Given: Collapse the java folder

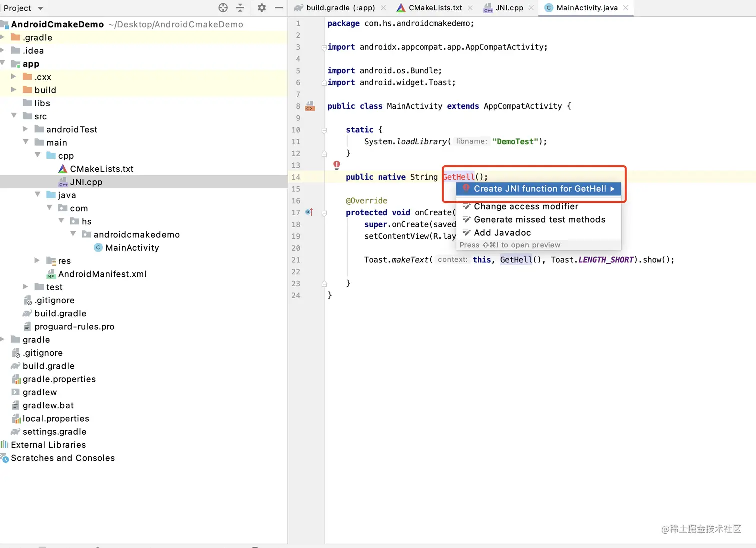Looking at the screenshot, I should click(38, 195).
